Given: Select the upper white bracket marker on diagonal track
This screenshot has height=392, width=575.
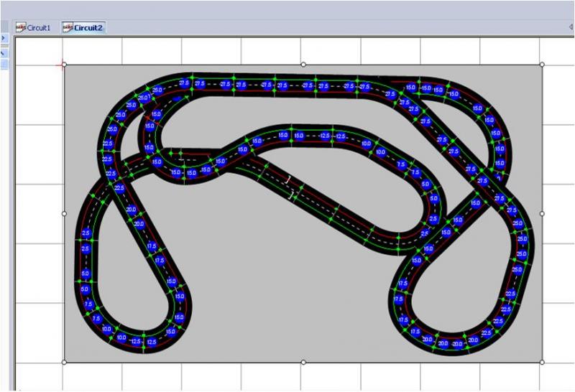Looking at the screenshot, I should (289, 179).
